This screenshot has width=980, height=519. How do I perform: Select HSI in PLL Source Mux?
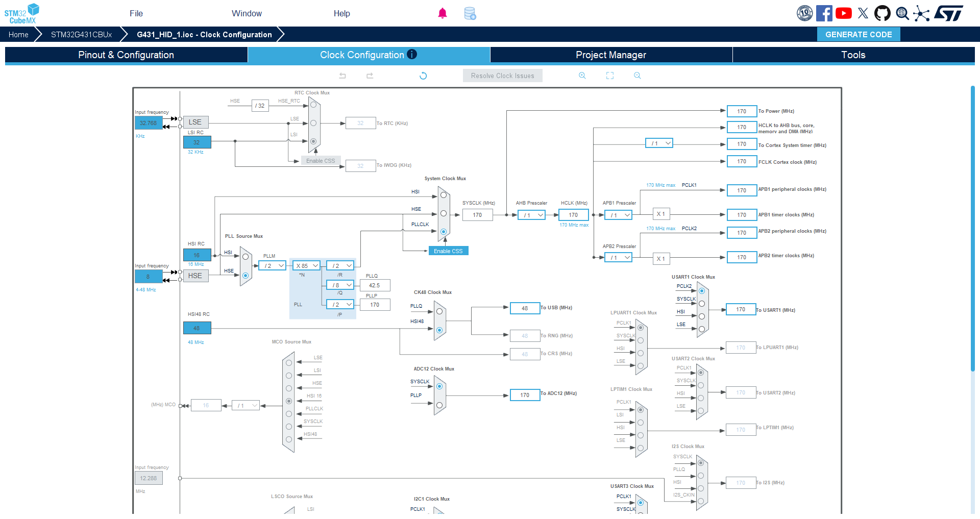pyautogui.click(x=246, y=257)
